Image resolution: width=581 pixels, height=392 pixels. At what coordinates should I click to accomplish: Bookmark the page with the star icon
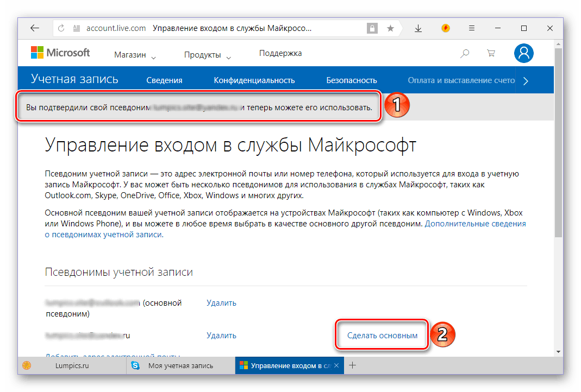[x=390, y=28]
